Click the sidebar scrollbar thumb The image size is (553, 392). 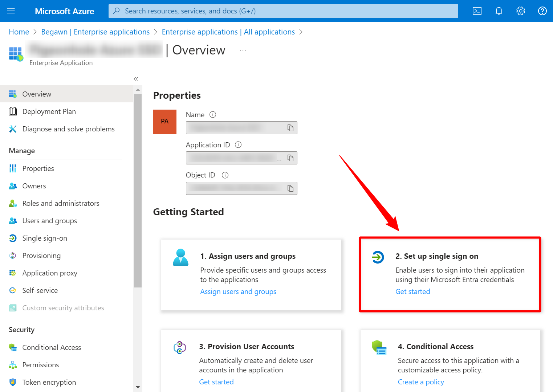point(138,191)
